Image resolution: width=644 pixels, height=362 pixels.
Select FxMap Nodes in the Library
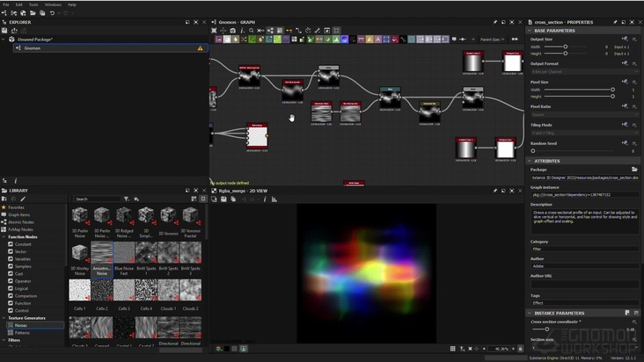(20, 229)
